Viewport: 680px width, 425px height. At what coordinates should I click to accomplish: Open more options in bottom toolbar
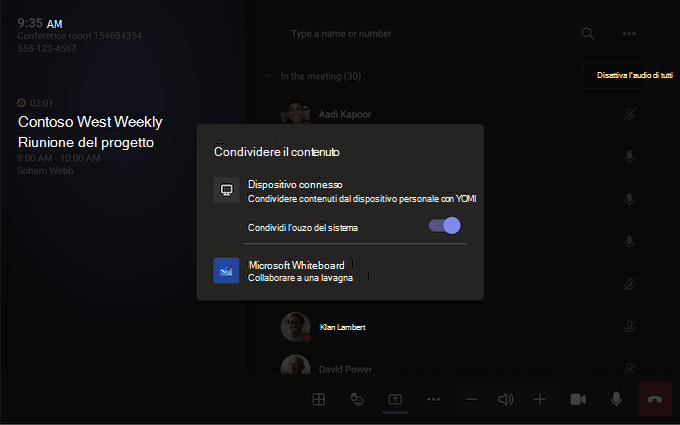[433, 399]
